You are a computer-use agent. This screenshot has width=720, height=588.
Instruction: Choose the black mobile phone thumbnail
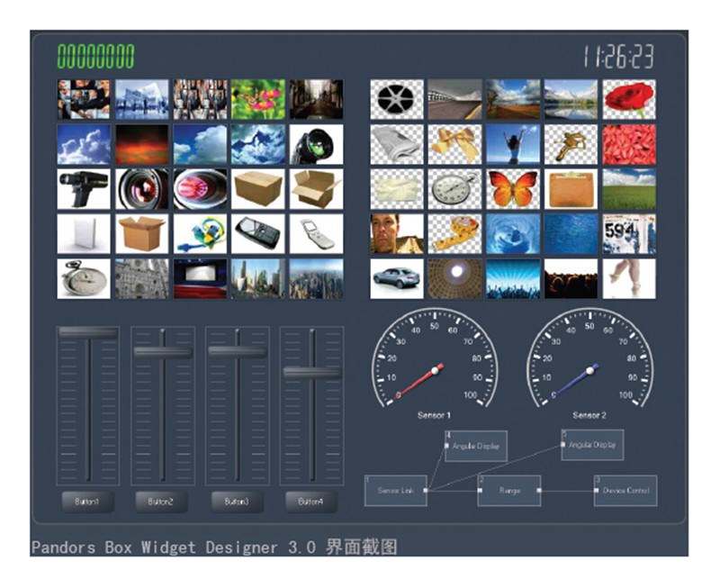(258, 234)
